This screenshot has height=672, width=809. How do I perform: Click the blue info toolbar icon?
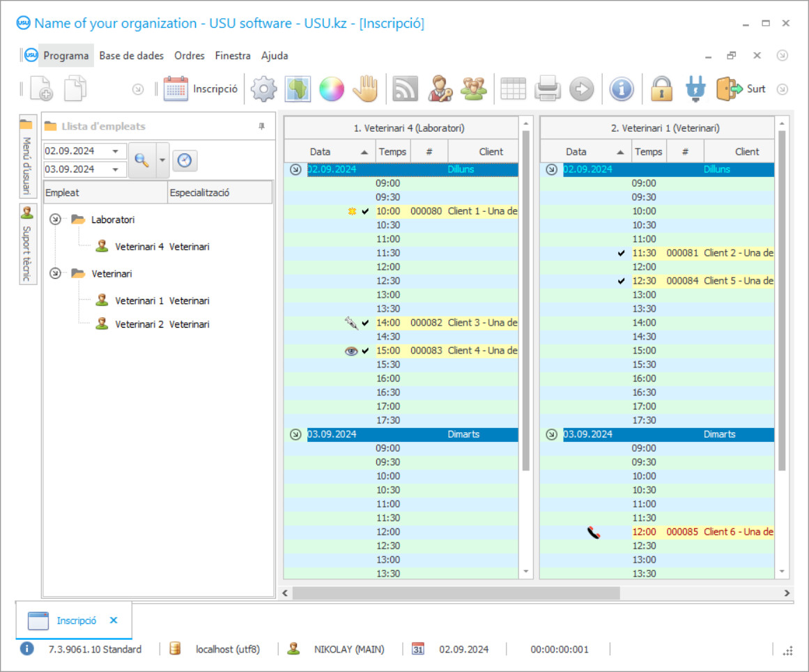[621, 89]
